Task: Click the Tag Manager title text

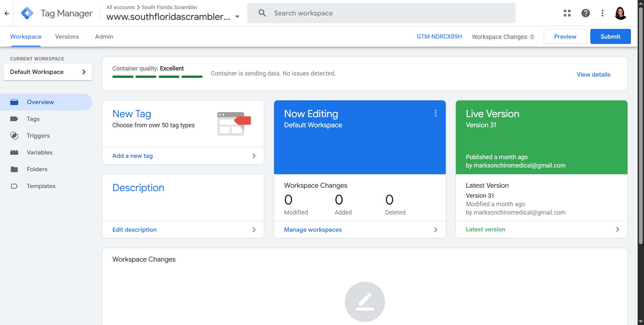Action: click(x=66, y=13)
